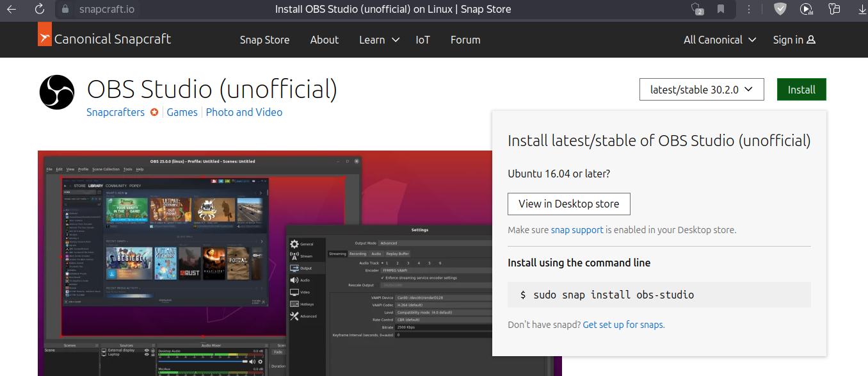Go back using the browser back arrow

13,9
